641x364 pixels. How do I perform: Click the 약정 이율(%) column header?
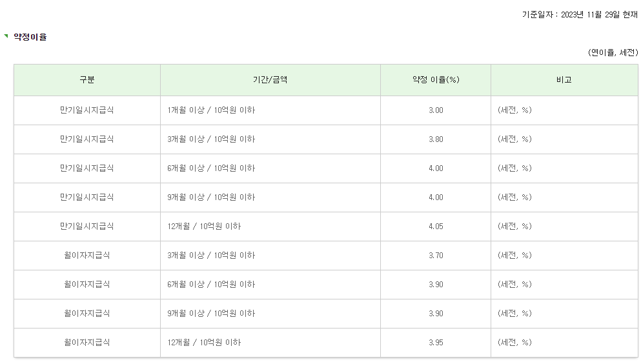pyautogui.click(x=436, y=80)
